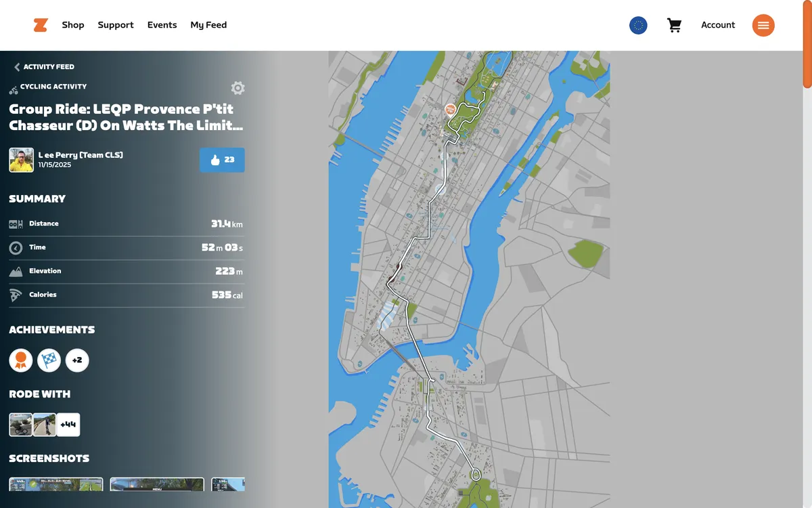Image resolution: width=812 pixels, height=508 pixels.
Task: Click the EU region flag icon
Action: tap(638, 25)
